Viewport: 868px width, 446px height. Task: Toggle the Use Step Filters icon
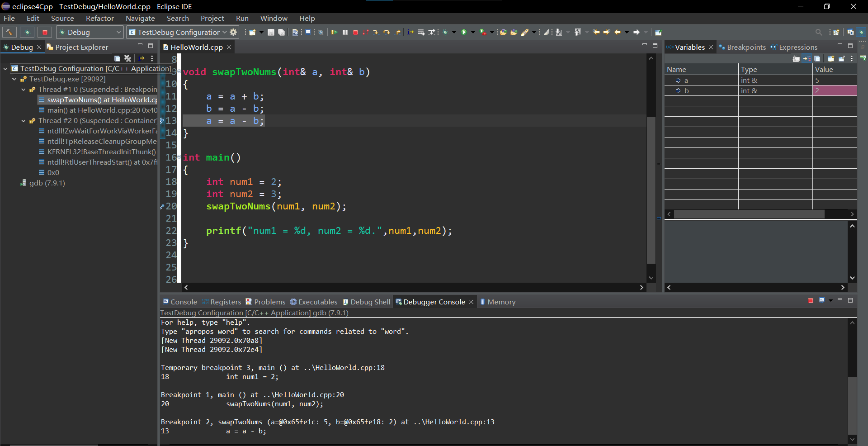click(x=432, y=32)
